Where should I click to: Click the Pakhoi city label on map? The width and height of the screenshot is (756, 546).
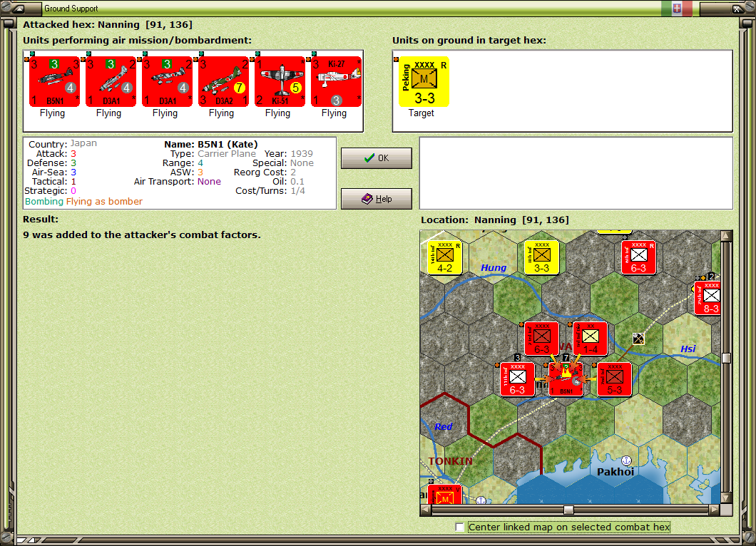(615, 472)
